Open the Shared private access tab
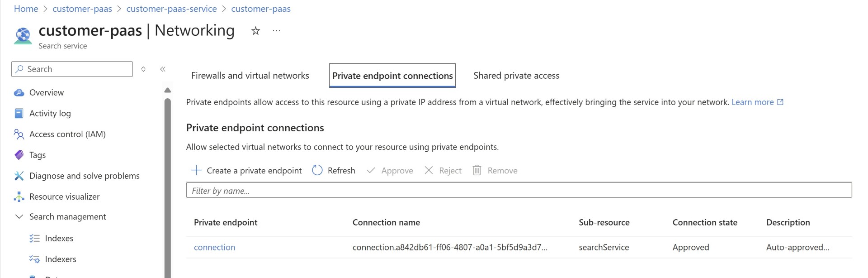 pyautogui.click(x=516, y=76)
